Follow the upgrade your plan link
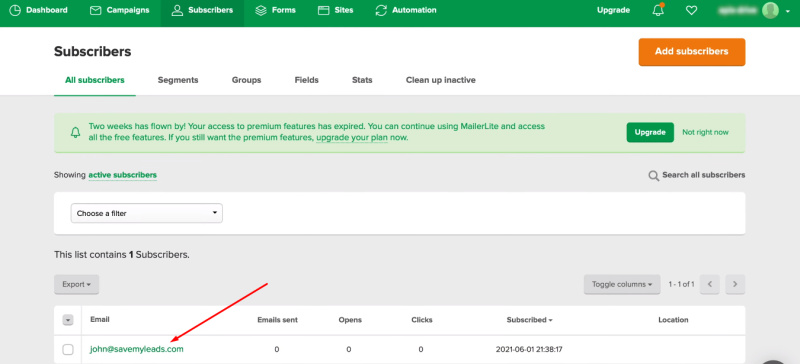 tap(352, 138)
